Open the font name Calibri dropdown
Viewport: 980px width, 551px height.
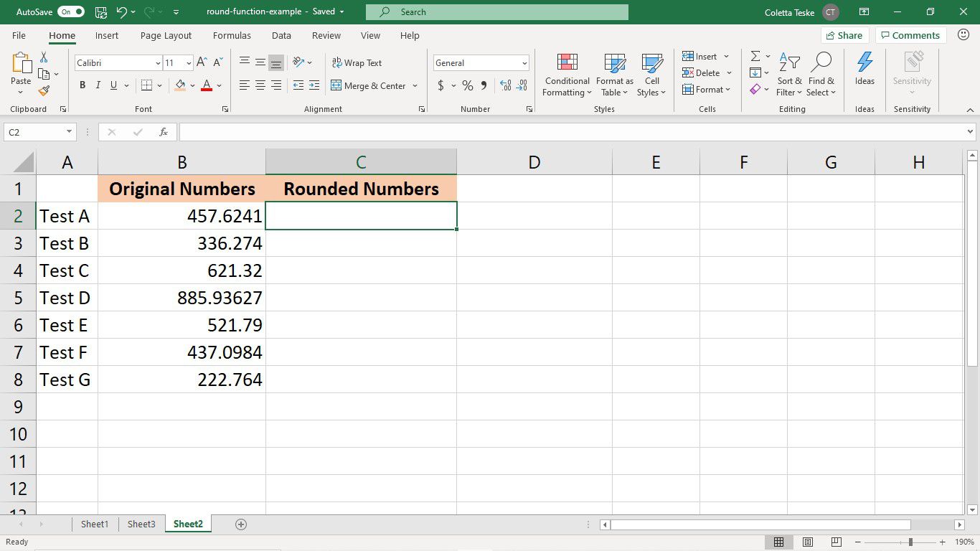(158, 63)
